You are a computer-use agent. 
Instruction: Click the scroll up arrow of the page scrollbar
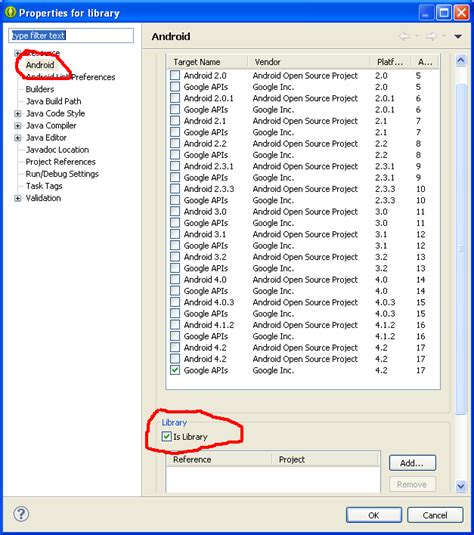pos(461,61)
